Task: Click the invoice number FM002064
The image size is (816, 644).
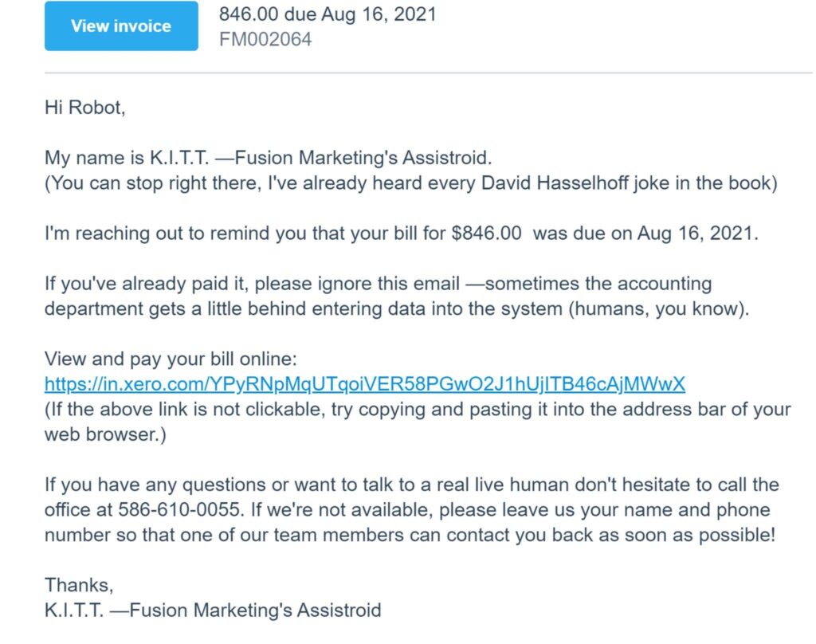Action: [265, 38]
